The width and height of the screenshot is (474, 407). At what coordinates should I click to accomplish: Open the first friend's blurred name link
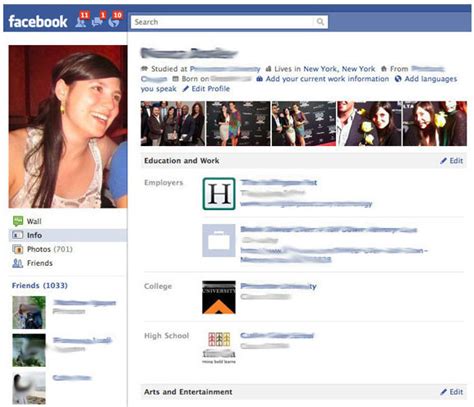pos(84,303)
